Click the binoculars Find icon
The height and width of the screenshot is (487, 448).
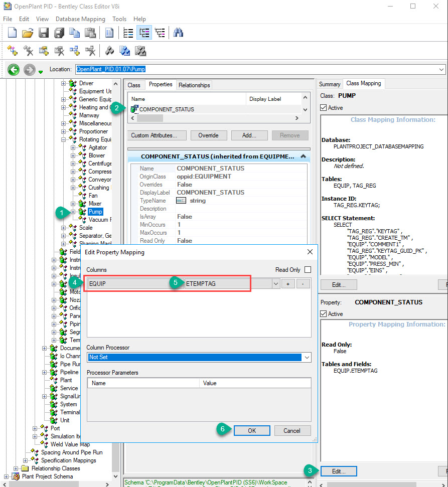pos(178,33)
